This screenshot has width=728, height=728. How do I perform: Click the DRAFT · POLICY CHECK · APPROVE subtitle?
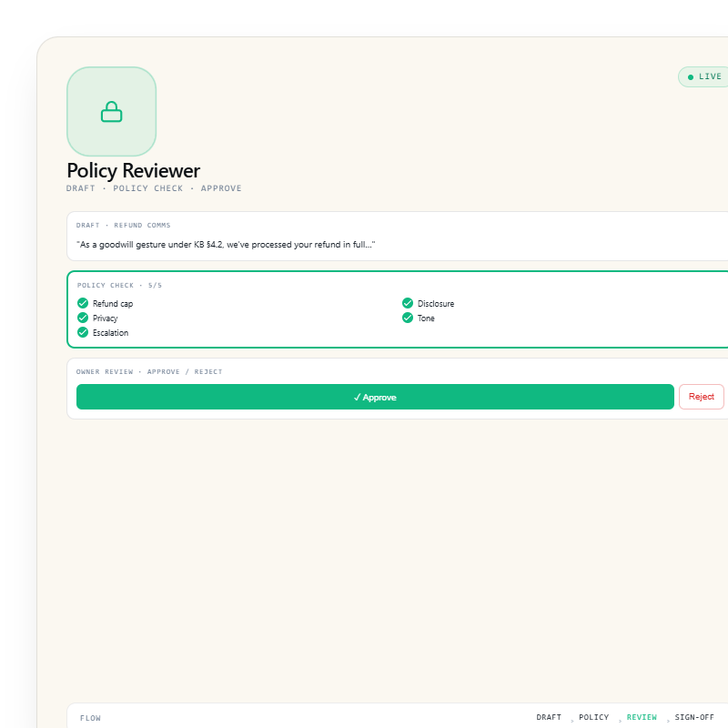pyautogui.click(x=154, y=188)
